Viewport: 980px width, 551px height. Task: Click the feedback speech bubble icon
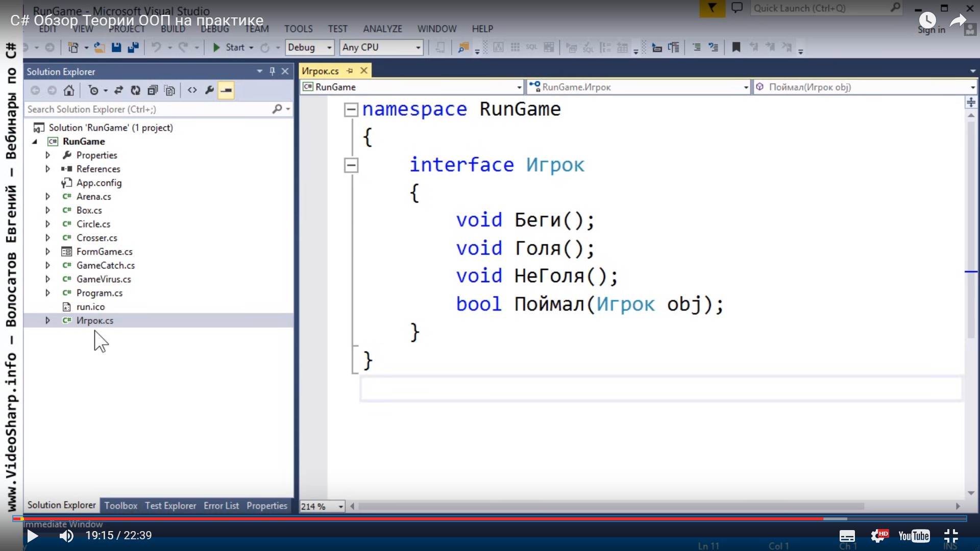click(x=737, y=8)
